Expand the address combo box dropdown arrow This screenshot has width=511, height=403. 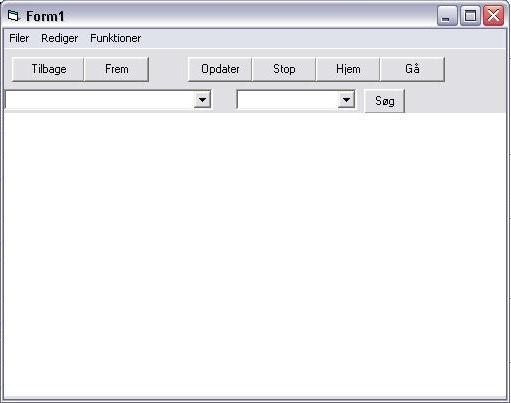tap(202, 100)
